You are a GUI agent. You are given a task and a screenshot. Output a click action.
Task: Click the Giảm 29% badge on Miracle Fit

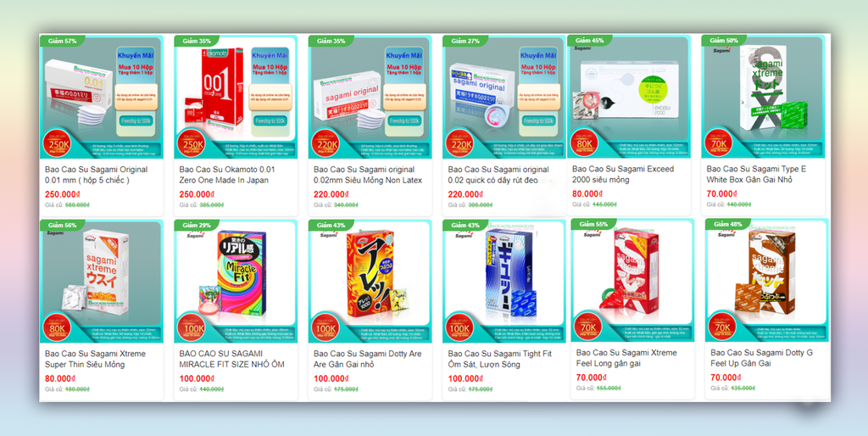click(197, 225)
